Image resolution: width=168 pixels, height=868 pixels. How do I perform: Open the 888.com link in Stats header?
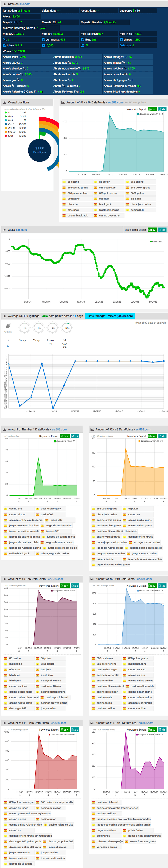coord(25,4)
